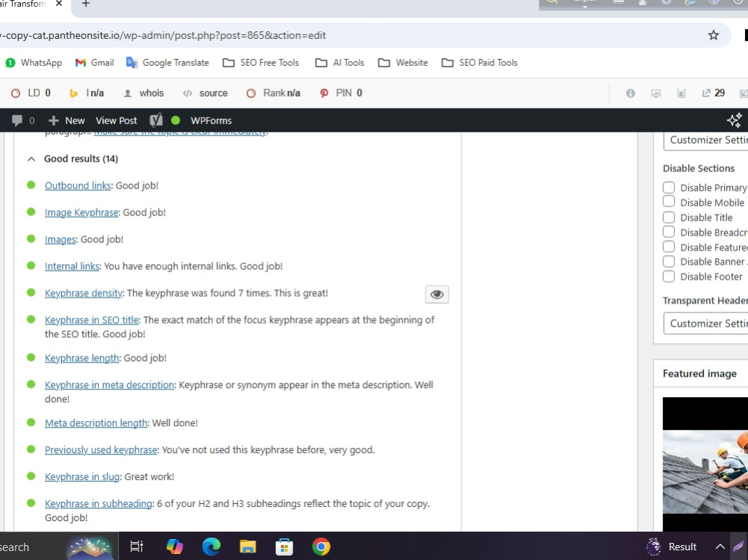
Task: Open the Transparent Header Customizer Settings dropdown
Action: (x=705, y=324)
